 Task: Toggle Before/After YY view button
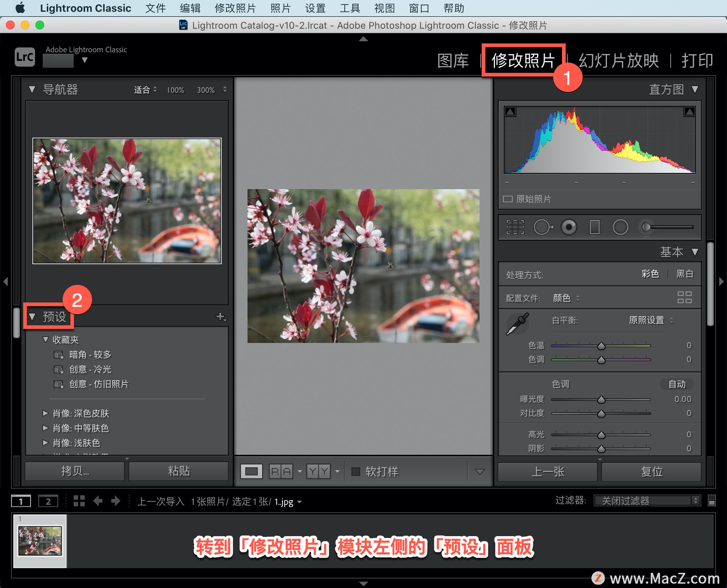coord(319,471)
